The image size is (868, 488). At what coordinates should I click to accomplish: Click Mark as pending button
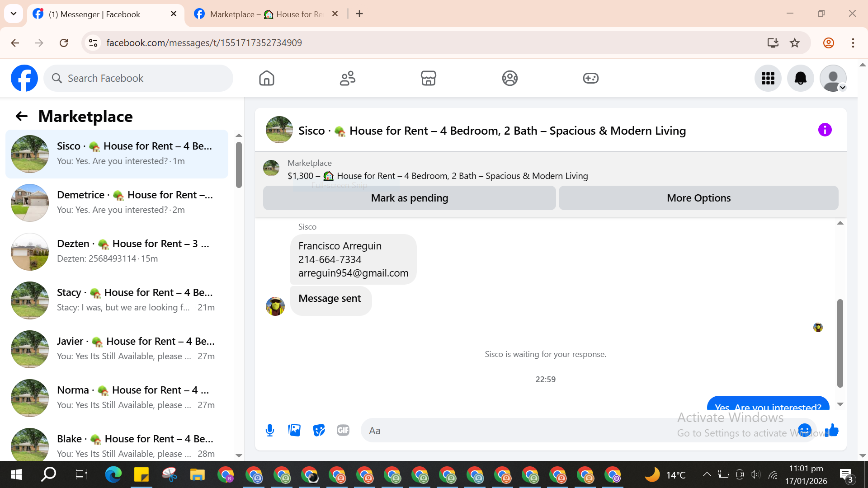tap(409, 198)
